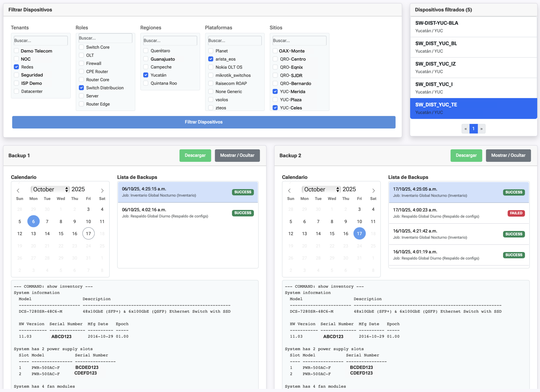Uncheck the arista_eos platform
The image size is (540, 392).
211,59
